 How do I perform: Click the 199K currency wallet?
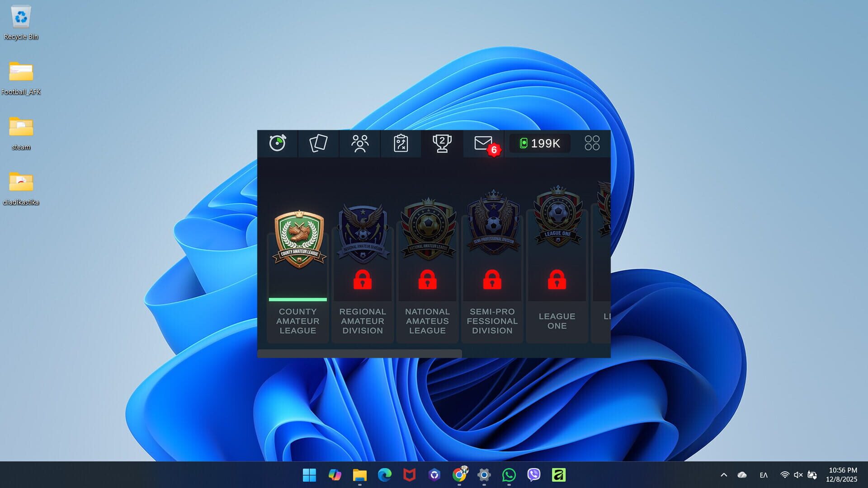pos(539,144)
